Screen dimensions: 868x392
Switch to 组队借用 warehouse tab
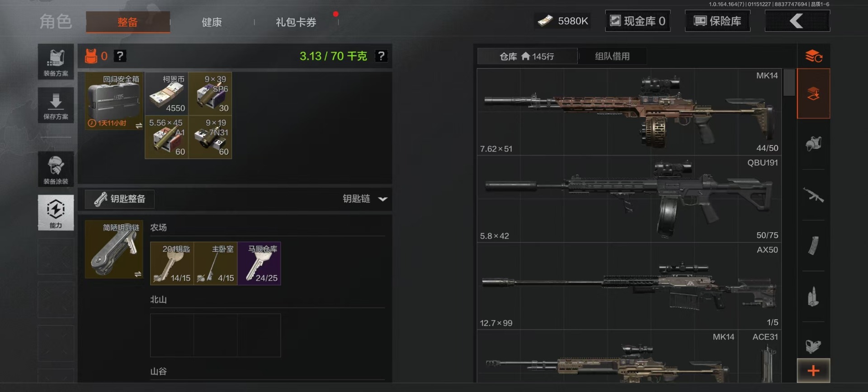(x=612, y=56)
